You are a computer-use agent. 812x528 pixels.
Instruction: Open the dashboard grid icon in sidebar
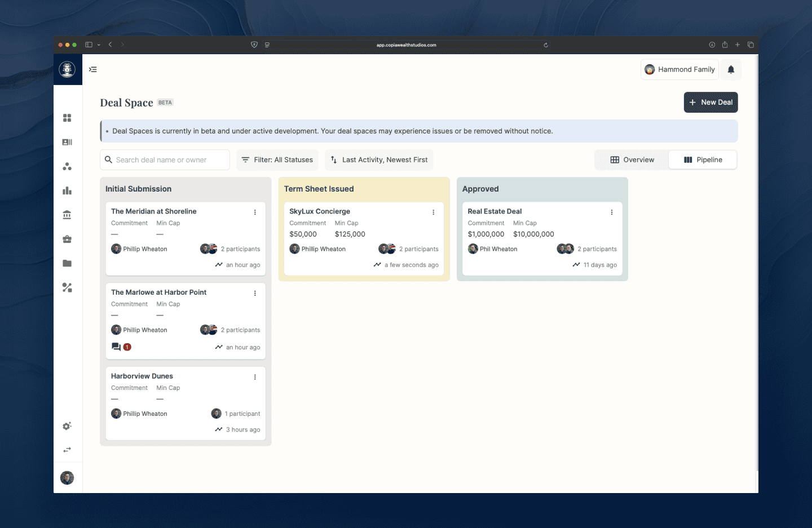pyautogui.click(x=67, y=118)
